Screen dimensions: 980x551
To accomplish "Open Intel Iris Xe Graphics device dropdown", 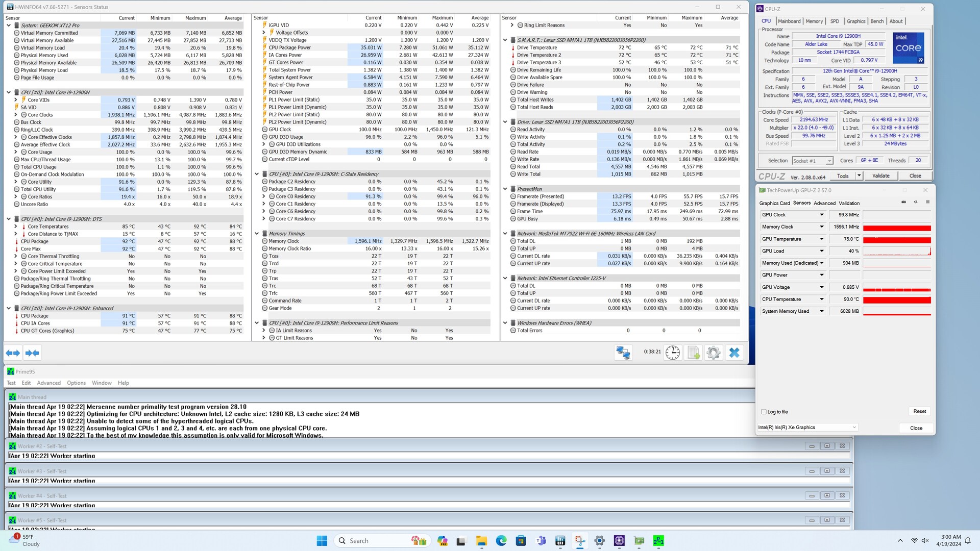I will [x=854, y=428].
